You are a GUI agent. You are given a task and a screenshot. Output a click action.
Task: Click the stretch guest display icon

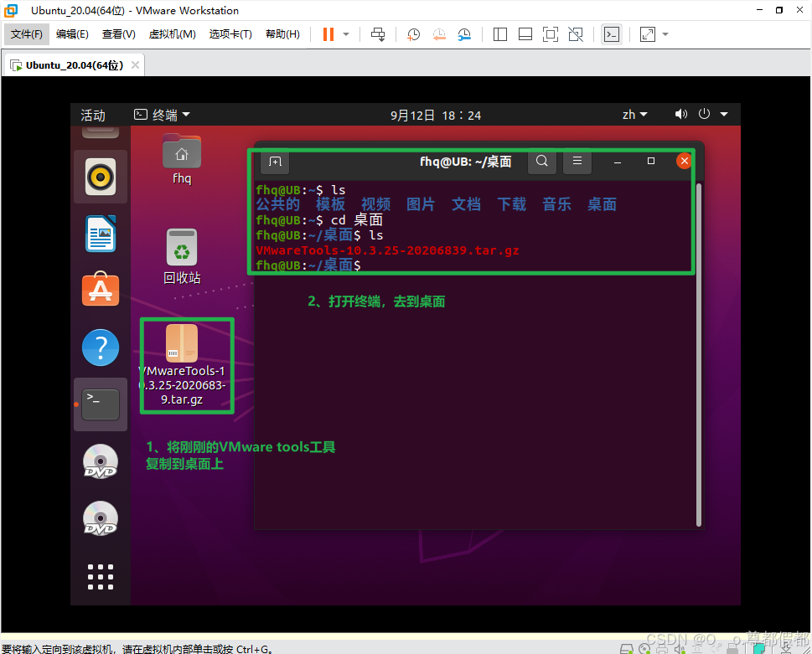(647, 34)
